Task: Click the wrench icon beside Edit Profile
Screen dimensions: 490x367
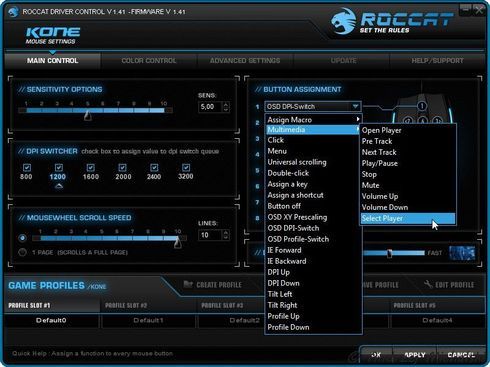Action: [428, 284]
